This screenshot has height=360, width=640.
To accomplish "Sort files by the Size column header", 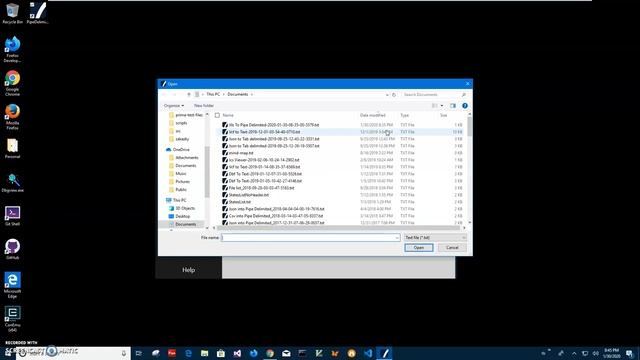I will click(443, 116).
